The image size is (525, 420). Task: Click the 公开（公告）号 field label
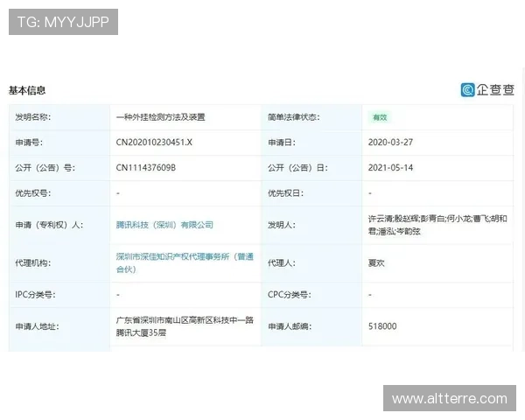pos(45,167)
